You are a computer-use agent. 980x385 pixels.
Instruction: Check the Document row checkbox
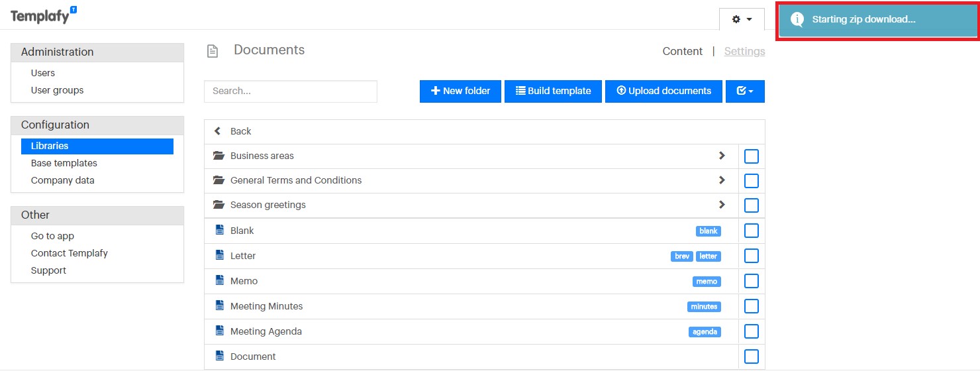coord(752,357)
